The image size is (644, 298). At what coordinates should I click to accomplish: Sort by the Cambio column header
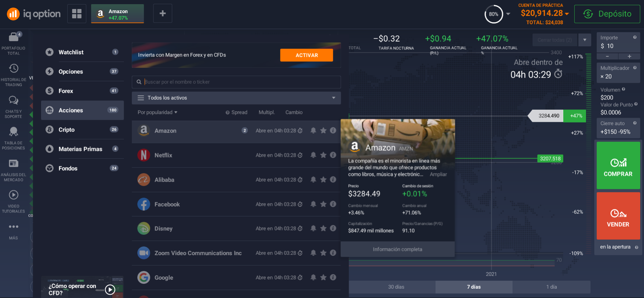pyautogui.click(x=294, y=112)
